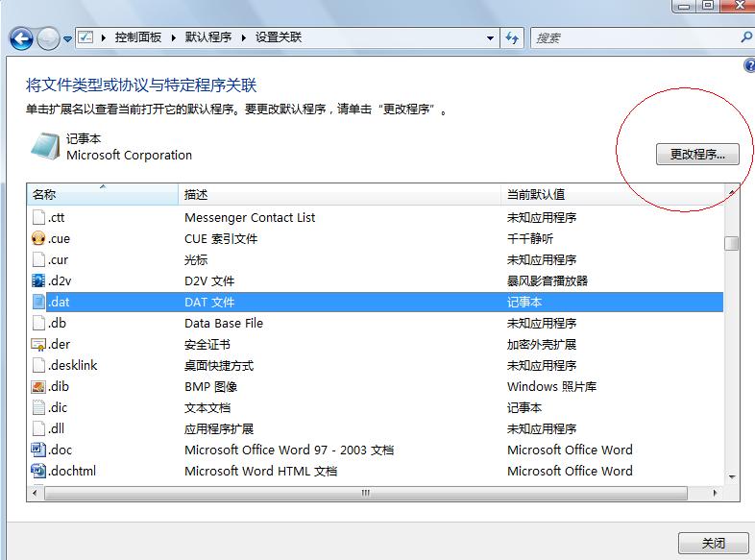Click the control panel icon in address bar
Viewport: 755px width, 560px height.
pos(85,37)
